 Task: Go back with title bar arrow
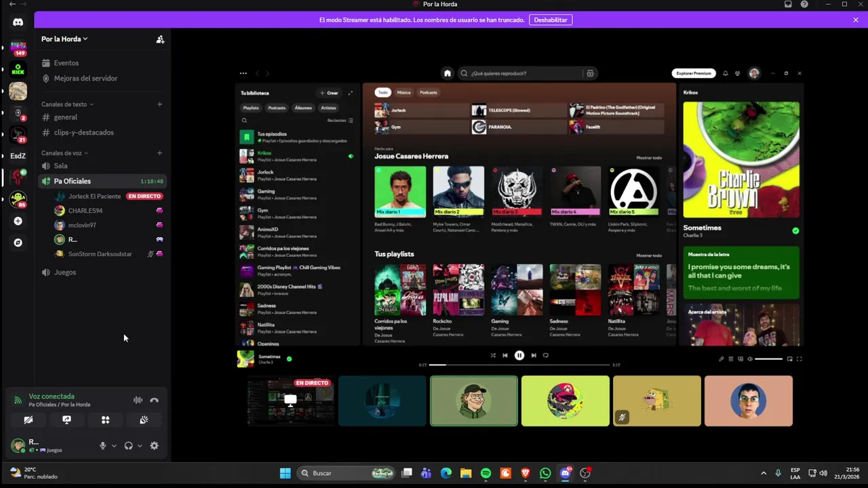pyautogui.click(x=12, y=4)
